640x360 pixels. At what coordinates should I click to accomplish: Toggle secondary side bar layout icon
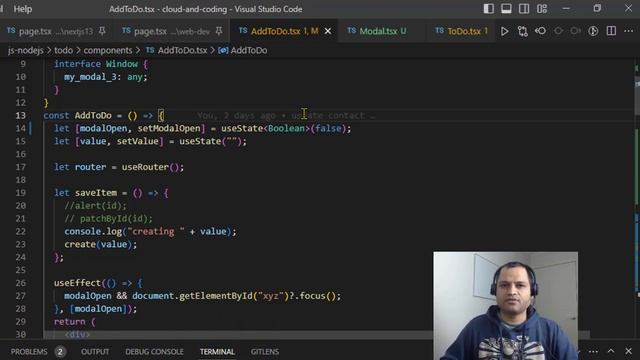[x=524, y=9]
